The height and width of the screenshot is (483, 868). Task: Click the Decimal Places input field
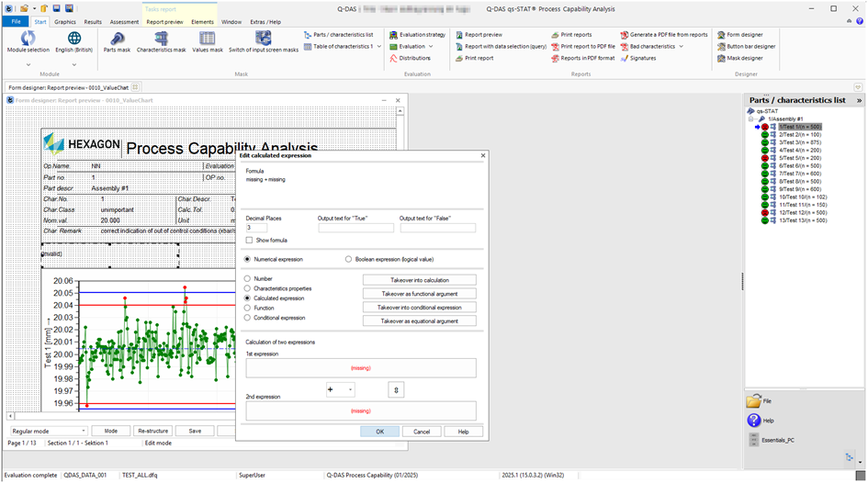[x=256, y=228]
